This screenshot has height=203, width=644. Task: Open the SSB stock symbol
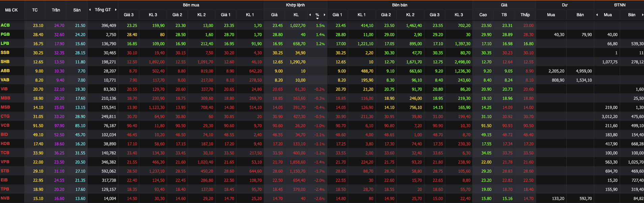point(5,53)
